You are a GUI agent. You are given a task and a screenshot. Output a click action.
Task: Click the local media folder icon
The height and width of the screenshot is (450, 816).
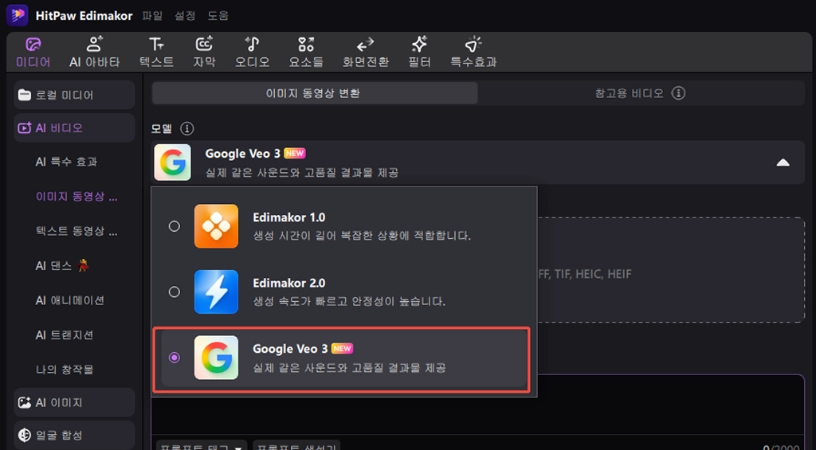click(x=24, y=95)
